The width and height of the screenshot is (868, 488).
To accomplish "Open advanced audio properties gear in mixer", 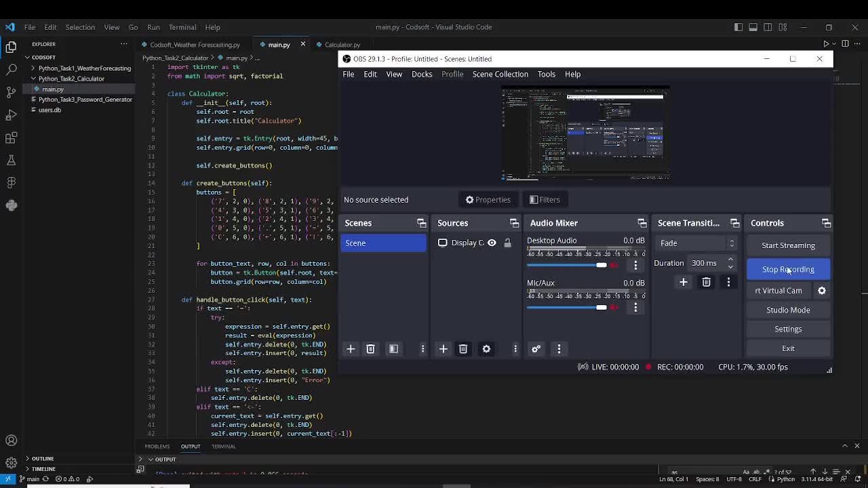I will point(536,349).
